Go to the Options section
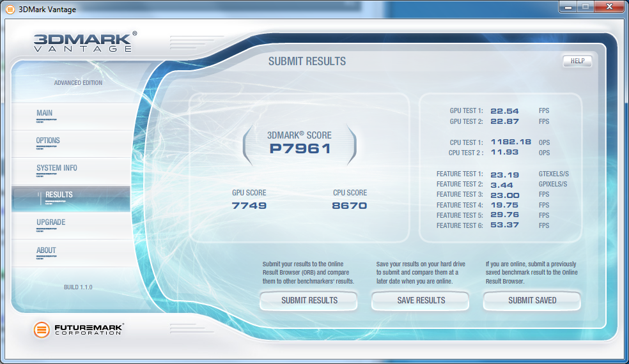 pos(70,144)
